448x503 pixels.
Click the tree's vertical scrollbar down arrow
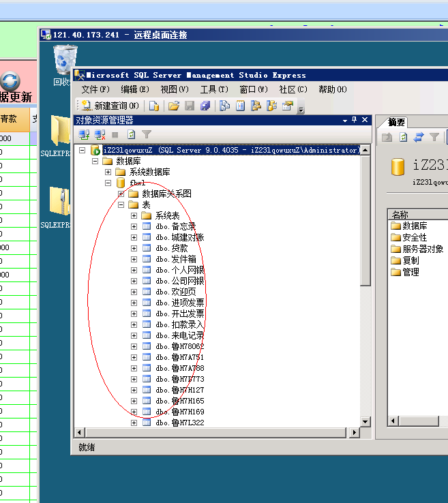click(x=365, y=421)
